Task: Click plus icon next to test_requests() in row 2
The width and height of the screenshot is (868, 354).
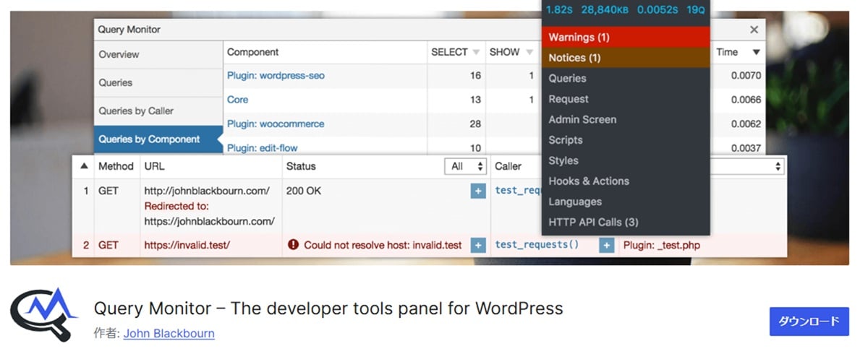Action: click(606, 246)
